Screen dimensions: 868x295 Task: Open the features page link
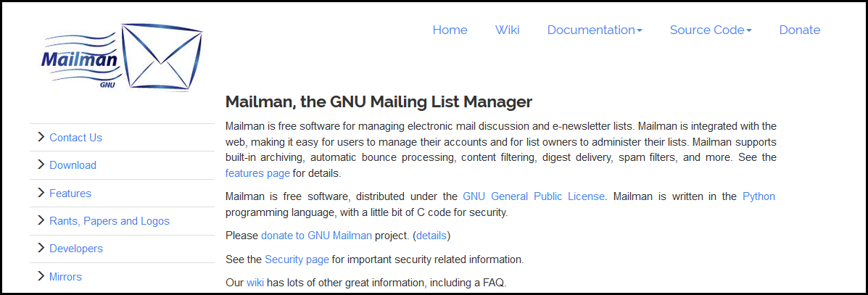(257, 173)
